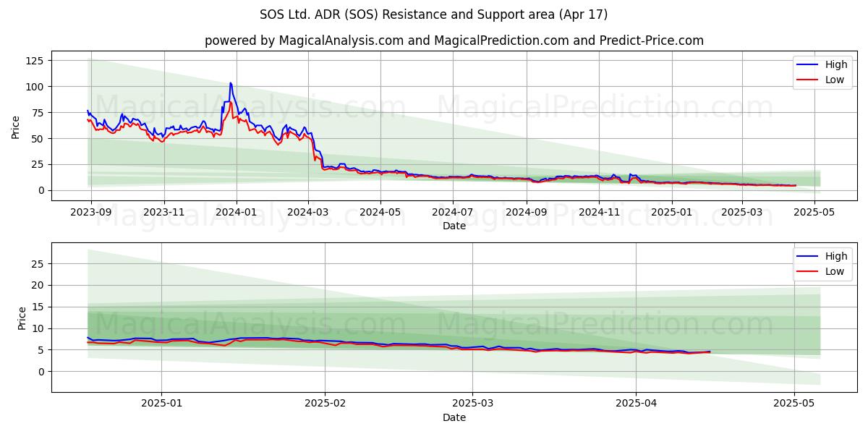Click the '2025-03' tick label in top chart
868x434 pixels.
pyautogui.click(x=742, y=212)
